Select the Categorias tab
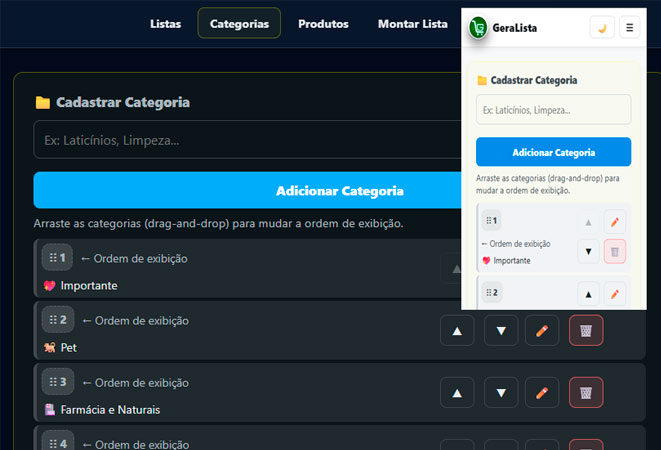 tap(239, 24)
